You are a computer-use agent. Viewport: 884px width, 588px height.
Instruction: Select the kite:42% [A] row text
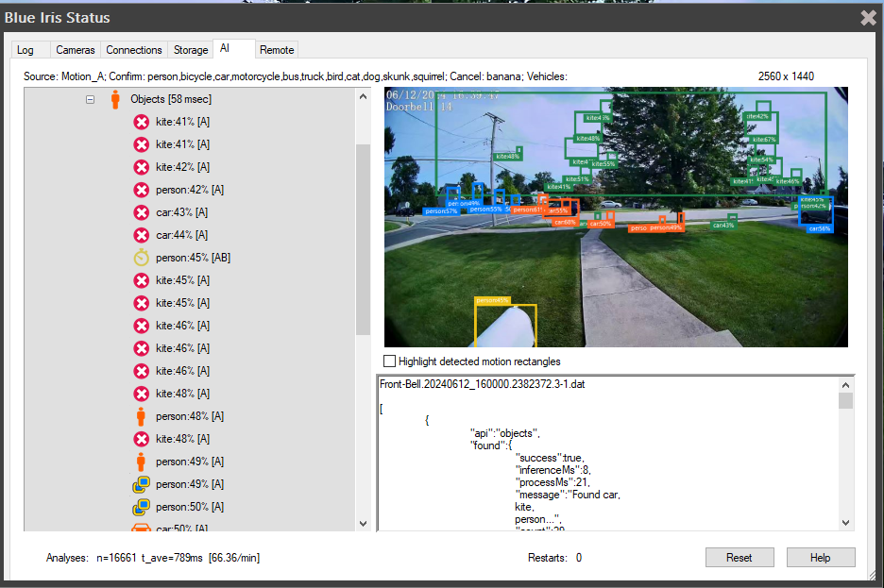(182, 167)
